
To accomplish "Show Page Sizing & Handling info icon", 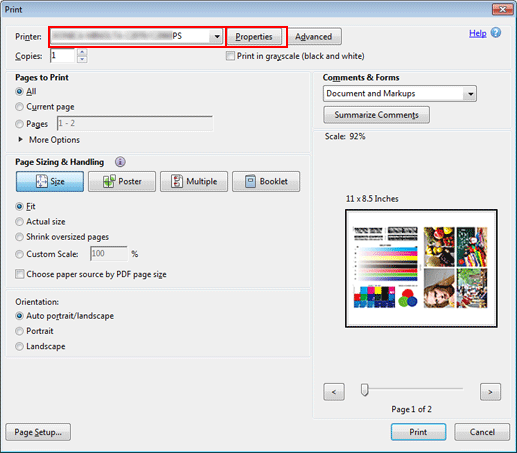I will click(120, 162).
